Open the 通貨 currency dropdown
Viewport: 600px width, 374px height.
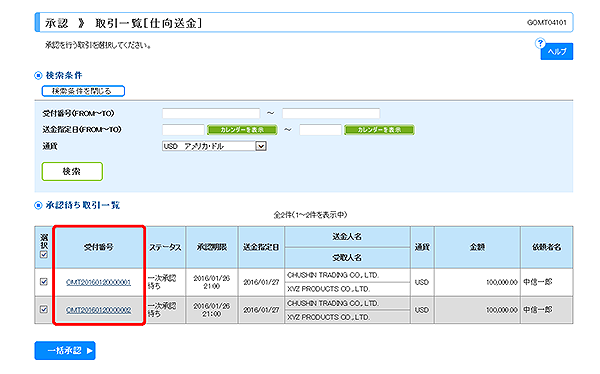tap(214, 146)
